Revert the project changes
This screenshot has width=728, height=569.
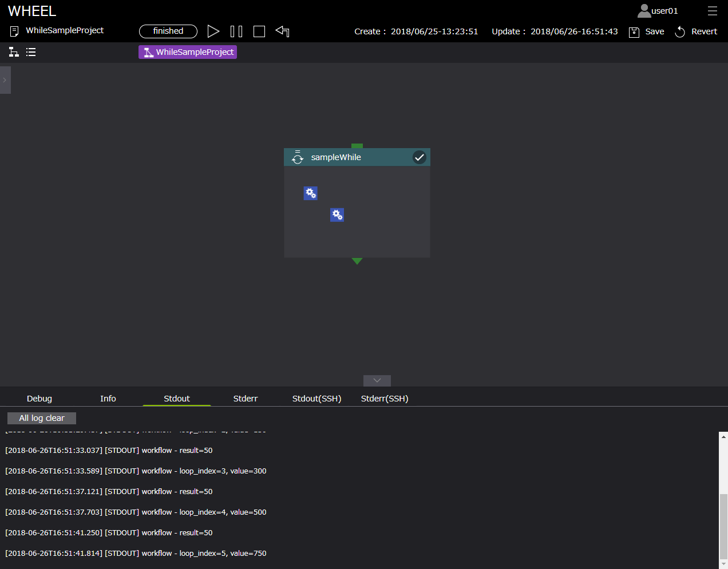tap(696, 31)
